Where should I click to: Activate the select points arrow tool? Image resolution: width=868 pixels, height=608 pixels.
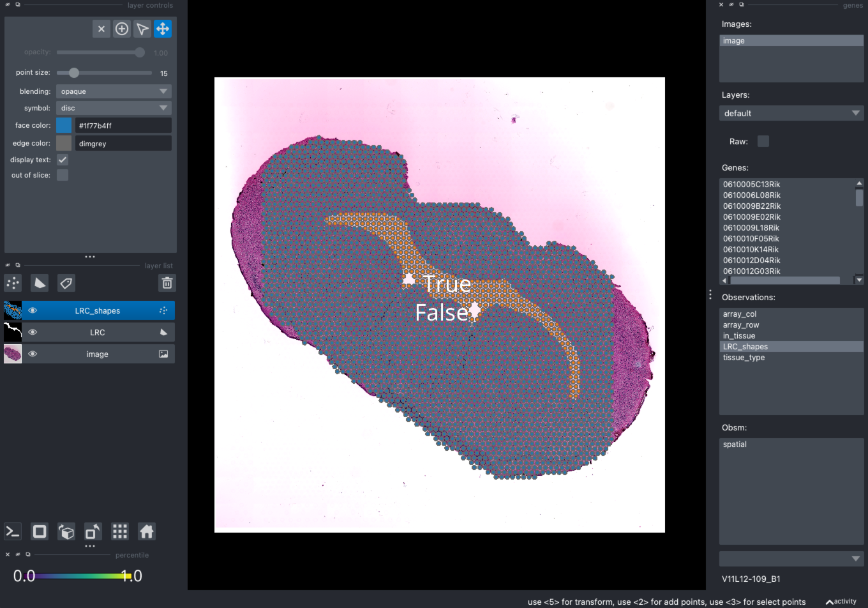click(x=142, y=29)
